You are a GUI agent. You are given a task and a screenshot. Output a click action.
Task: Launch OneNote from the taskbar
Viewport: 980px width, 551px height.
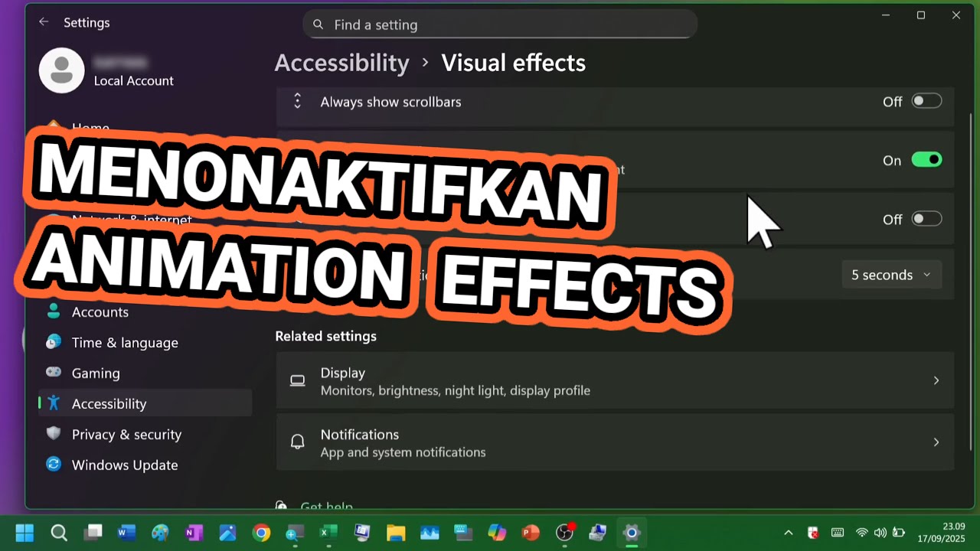(194, 533)
